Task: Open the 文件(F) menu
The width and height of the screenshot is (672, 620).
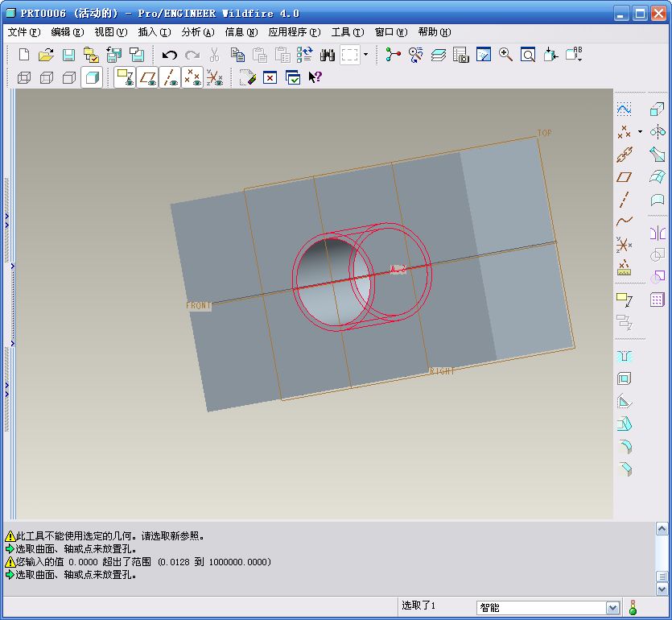Action: point(23,32)
